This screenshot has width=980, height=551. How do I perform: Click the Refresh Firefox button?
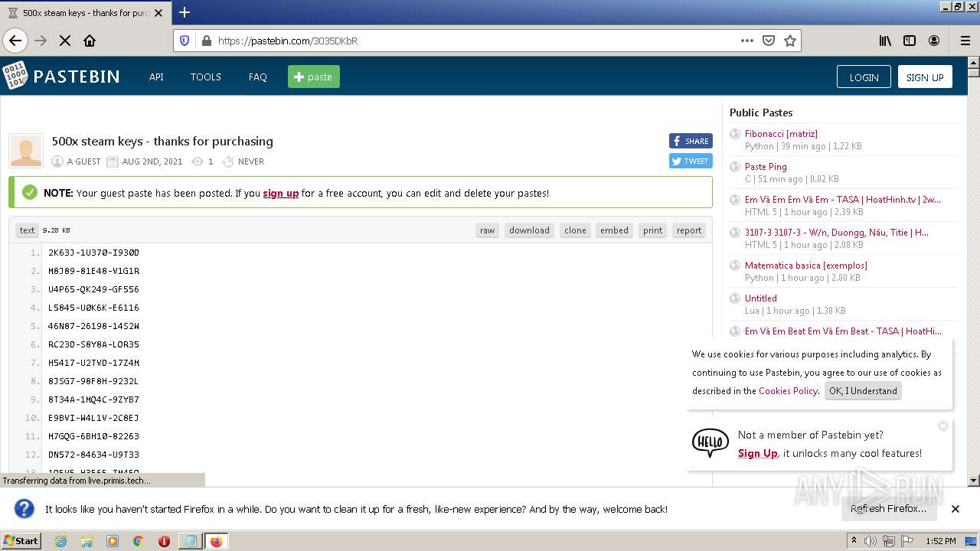coord(888,508)
